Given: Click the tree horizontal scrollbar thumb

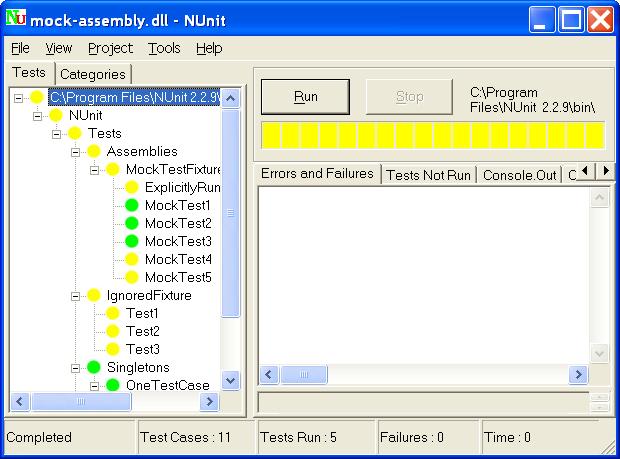Looking at the screenshot, I should click(81, 402).
